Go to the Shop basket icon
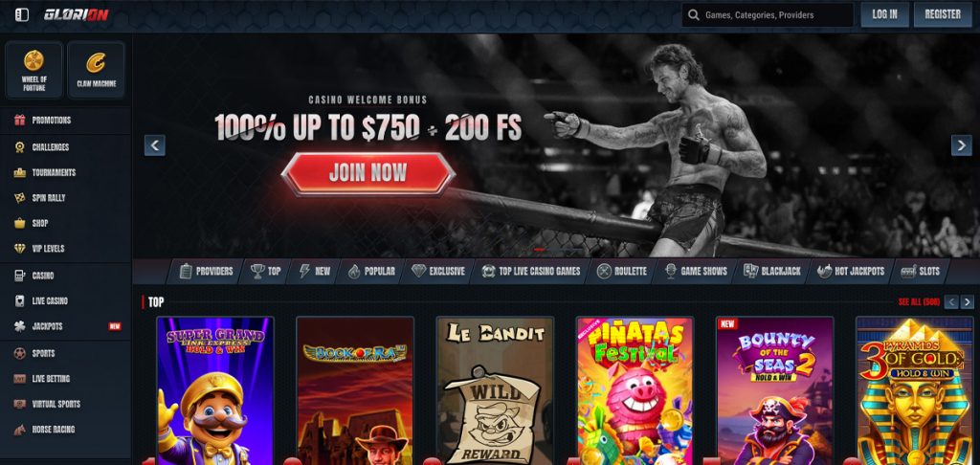The image size is (980, 465). (20, 223)
